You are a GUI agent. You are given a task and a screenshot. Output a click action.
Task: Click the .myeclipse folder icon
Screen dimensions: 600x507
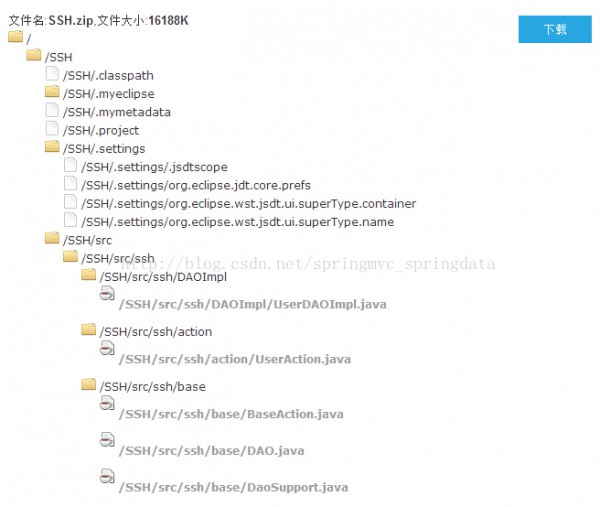pyautogui.click(x=52, y=92)
